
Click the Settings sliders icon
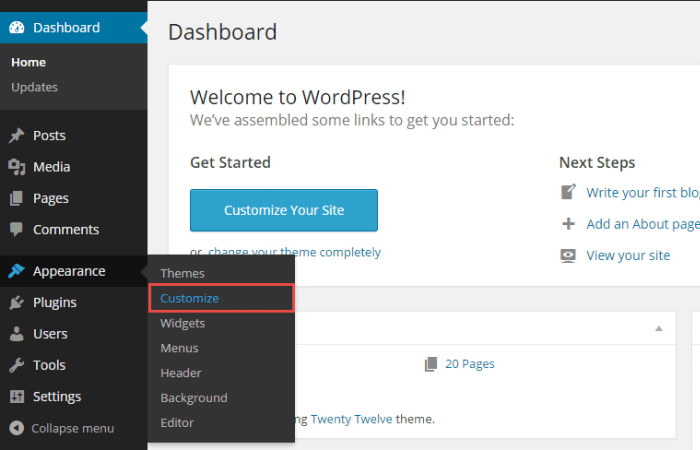tap(17, 397)
